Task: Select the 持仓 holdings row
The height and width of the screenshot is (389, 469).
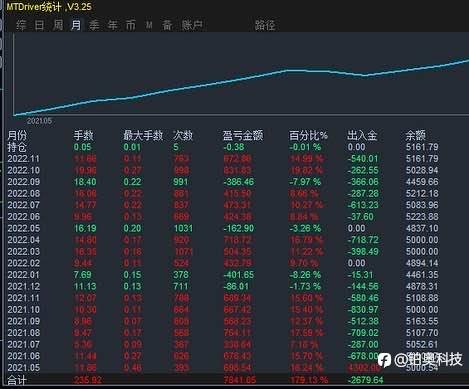Action: coord(223,147)
